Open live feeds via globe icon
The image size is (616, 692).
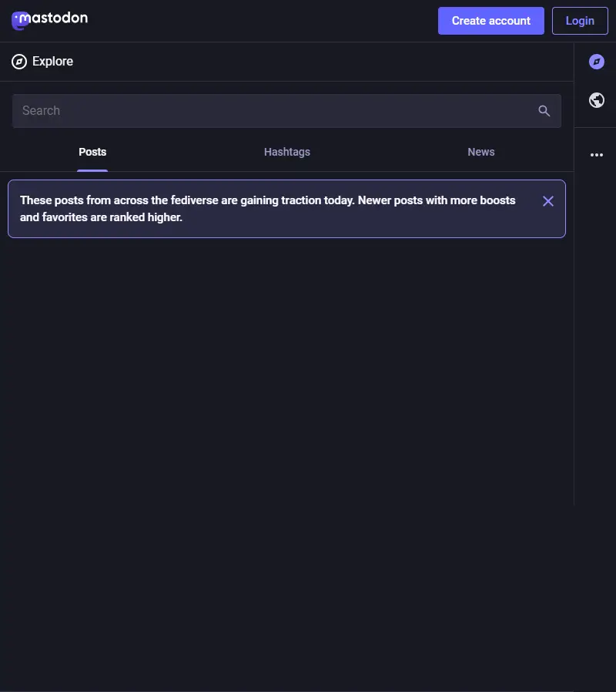(x=597, y=100)
